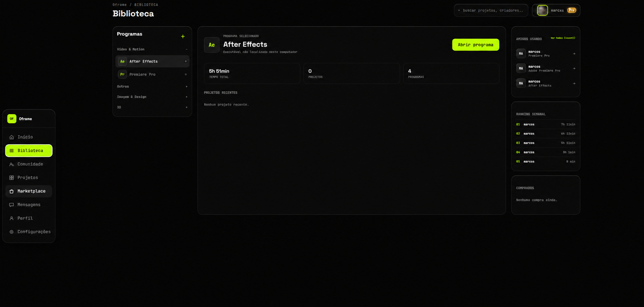Click the large Ae icon in program header
Image resolution: width=644 pixels, height=307 pixels.
(x=212, y=45)
